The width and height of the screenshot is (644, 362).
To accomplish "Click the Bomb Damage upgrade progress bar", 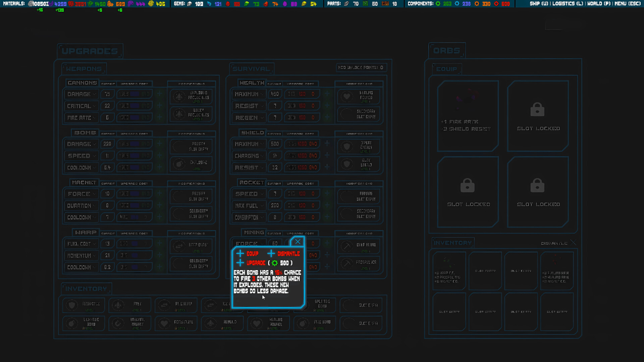I will point(134,143).
